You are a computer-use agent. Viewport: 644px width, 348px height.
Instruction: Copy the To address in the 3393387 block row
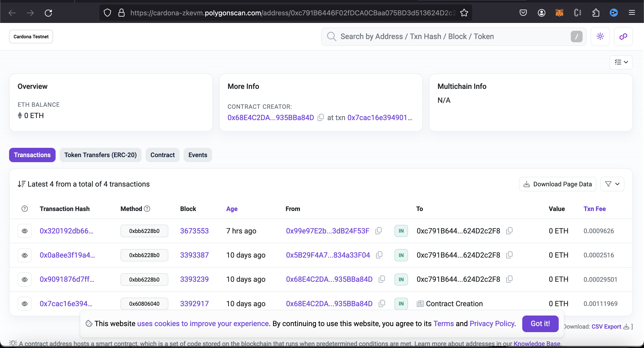[x=509, y=255]
